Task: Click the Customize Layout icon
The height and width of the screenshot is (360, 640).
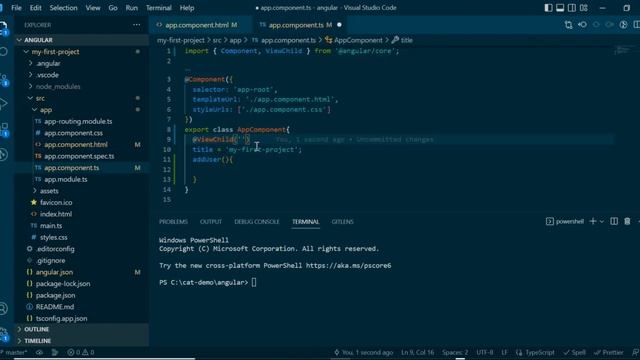Action: pyautogui.click(x=584, y=8)
